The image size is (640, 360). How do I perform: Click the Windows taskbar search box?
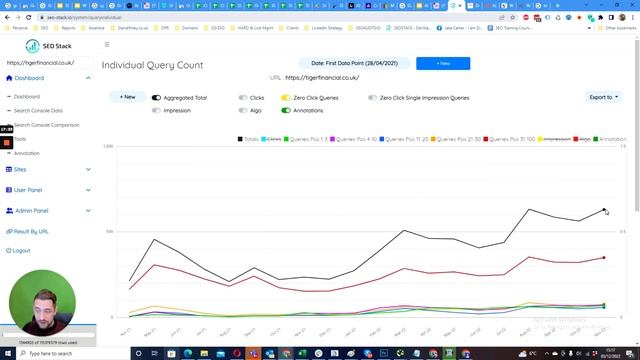point(73,353)
